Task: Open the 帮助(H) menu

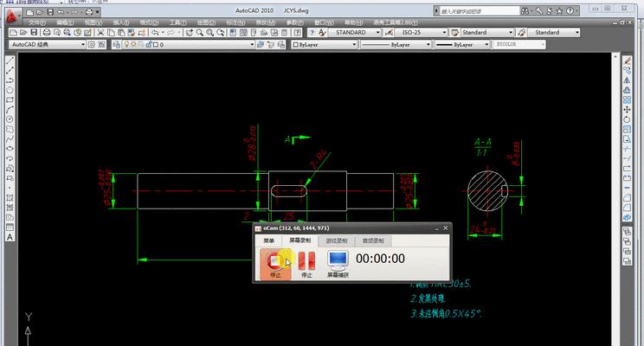Action: (x=354, y=22)
